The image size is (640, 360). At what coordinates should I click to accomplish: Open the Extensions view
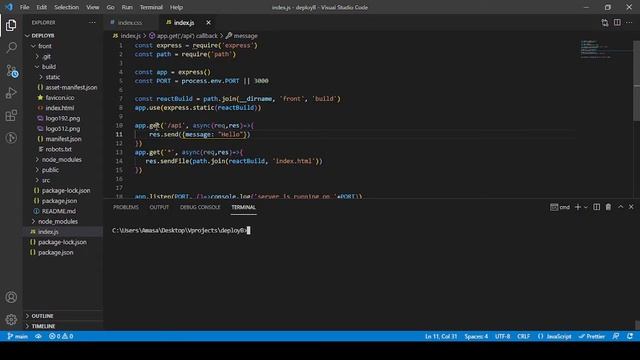[x=11, y=116]
